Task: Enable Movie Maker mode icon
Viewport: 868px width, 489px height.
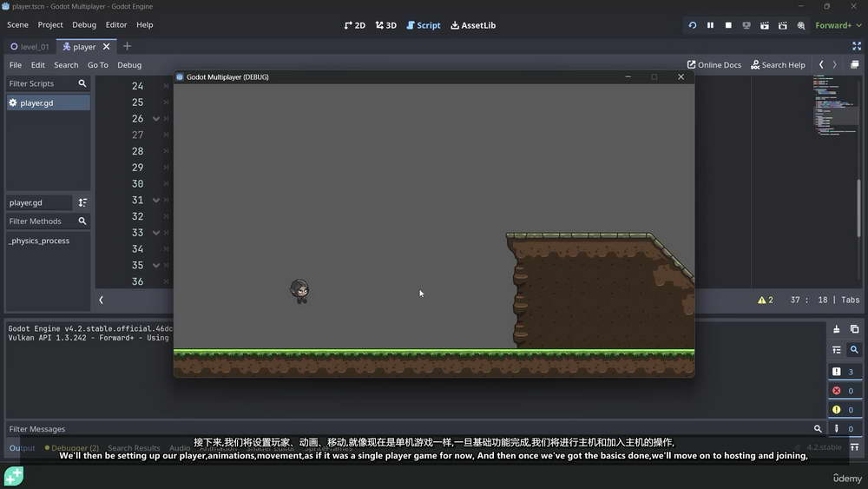Action: click(x=801, y=25)
